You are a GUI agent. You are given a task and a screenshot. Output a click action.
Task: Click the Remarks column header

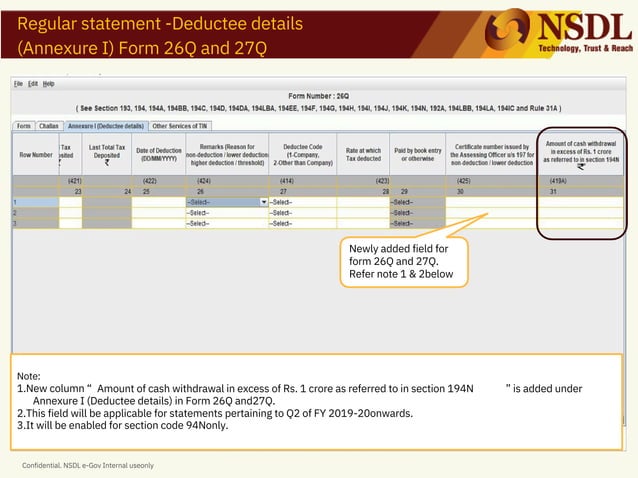(x=227, y=155)
